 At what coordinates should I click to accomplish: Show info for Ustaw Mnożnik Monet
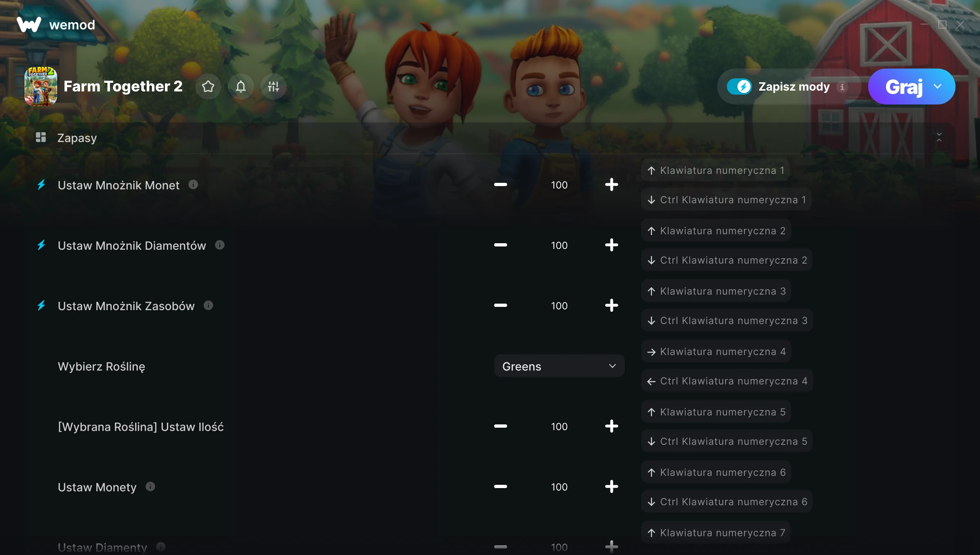pyautogui.click(x=193, y=185)
